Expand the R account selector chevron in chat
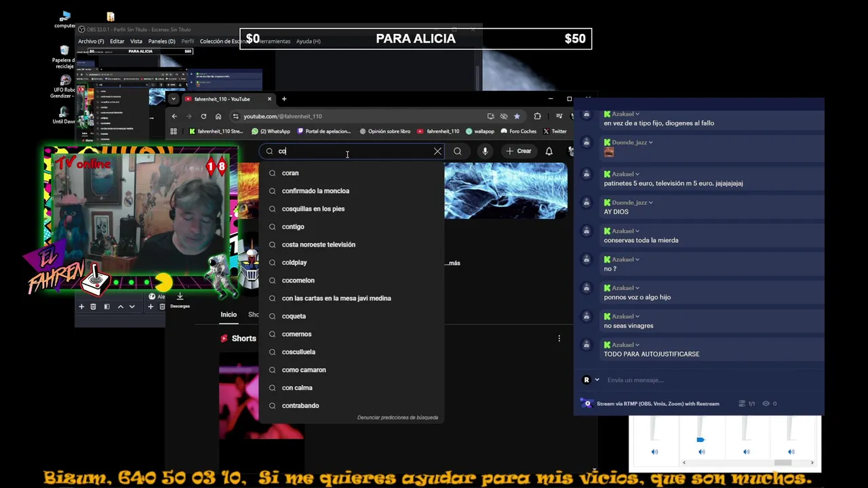 (597, 380)
